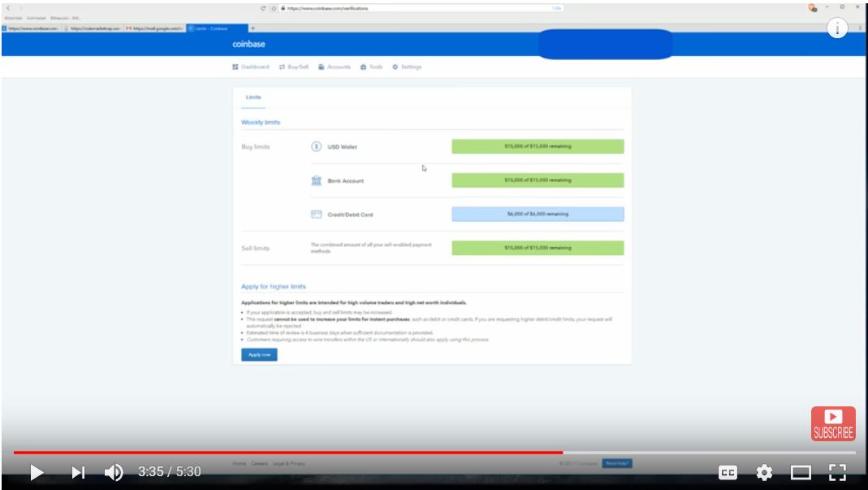
Task: Open the Accounts nav item
Action: pos(335,67)
